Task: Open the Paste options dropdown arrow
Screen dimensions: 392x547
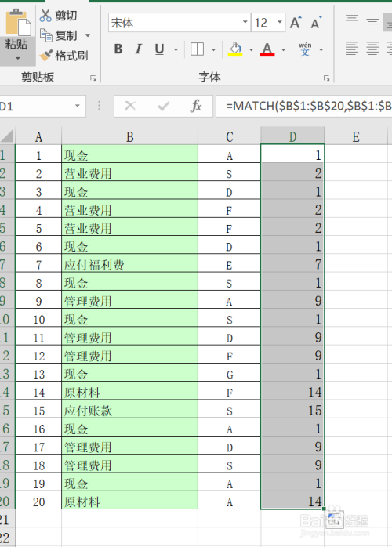Action: pos(17,58)
